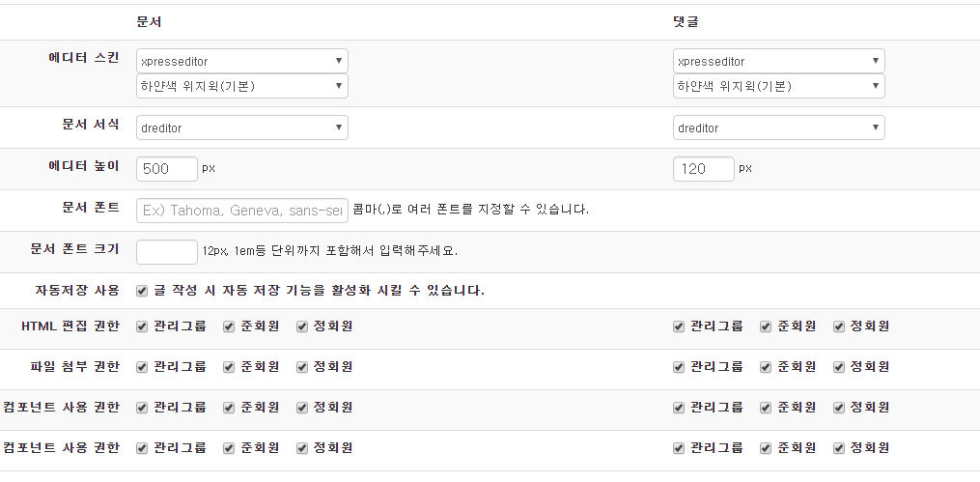Uncheck comment HTML 편집 권한 준회원
This screenshot has width=980, height=482.
pos(766,326)
